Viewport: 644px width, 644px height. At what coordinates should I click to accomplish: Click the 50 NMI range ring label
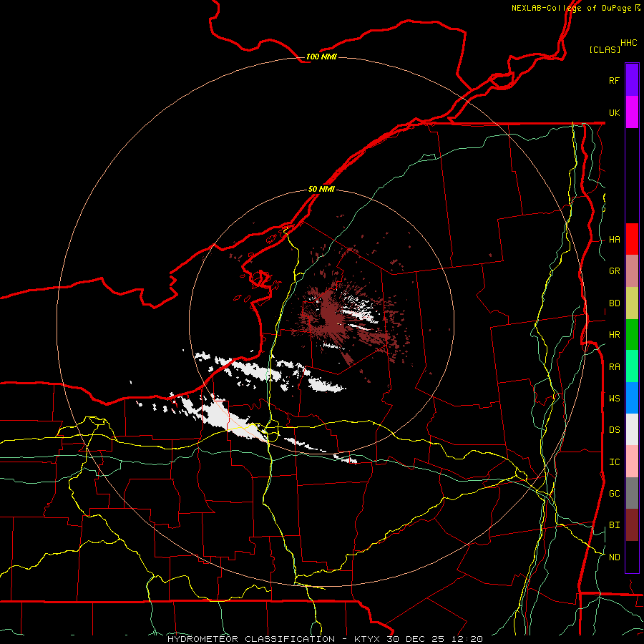[321, 189]
